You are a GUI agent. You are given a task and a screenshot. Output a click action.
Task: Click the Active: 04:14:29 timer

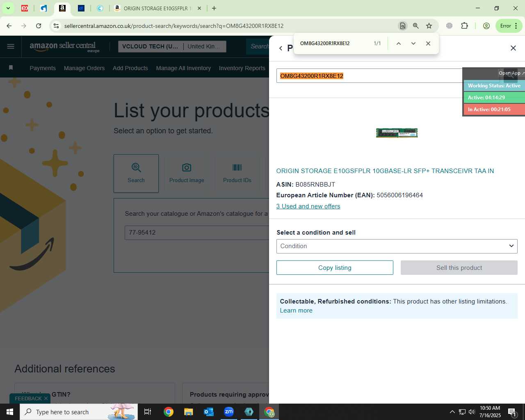[x=494, y=98]
